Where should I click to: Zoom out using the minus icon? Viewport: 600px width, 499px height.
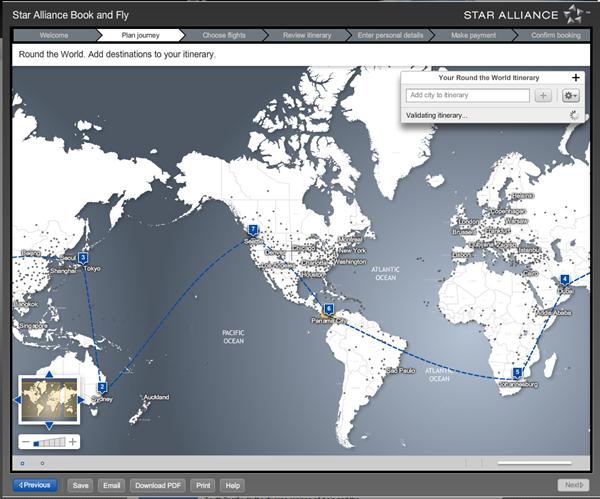[x=26, y=442]
